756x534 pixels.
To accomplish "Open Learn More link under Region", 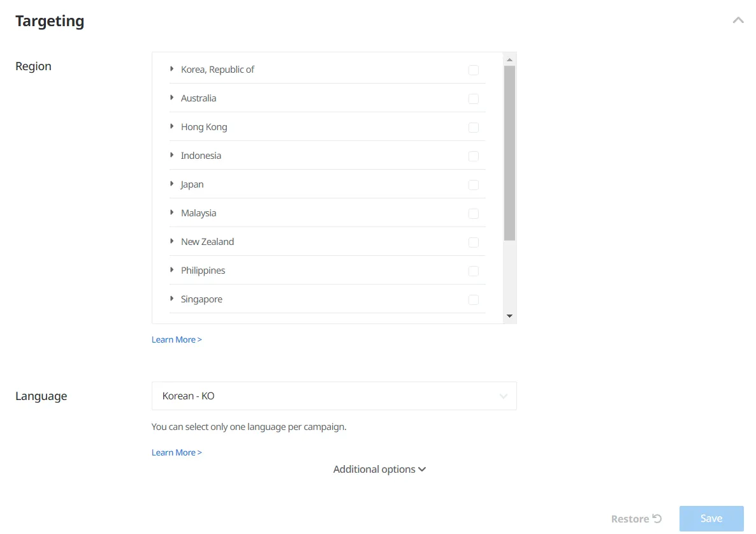I will pyautogui.click(x=177, y=340).
